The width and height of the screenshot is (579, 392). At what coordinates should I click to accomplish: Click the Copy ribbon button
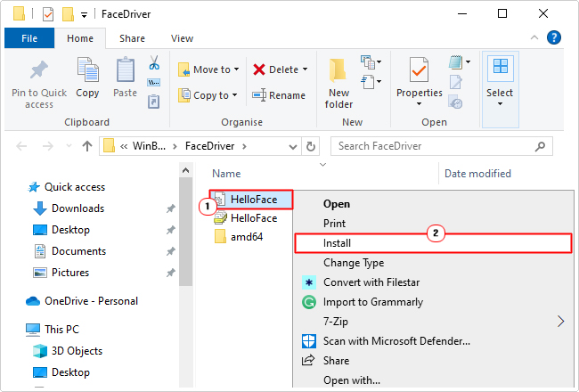point(87,78)
